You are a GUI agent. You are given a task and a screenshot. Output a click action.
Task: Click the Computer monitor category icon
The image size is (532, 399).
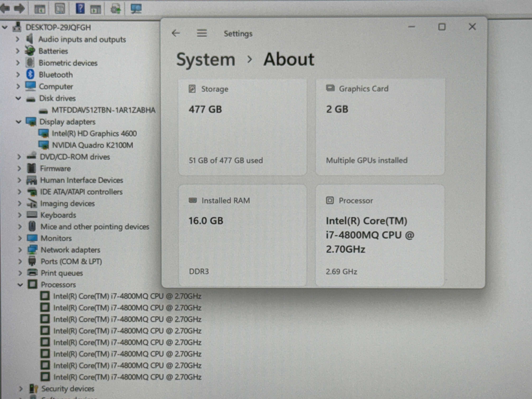click(30, 86)
